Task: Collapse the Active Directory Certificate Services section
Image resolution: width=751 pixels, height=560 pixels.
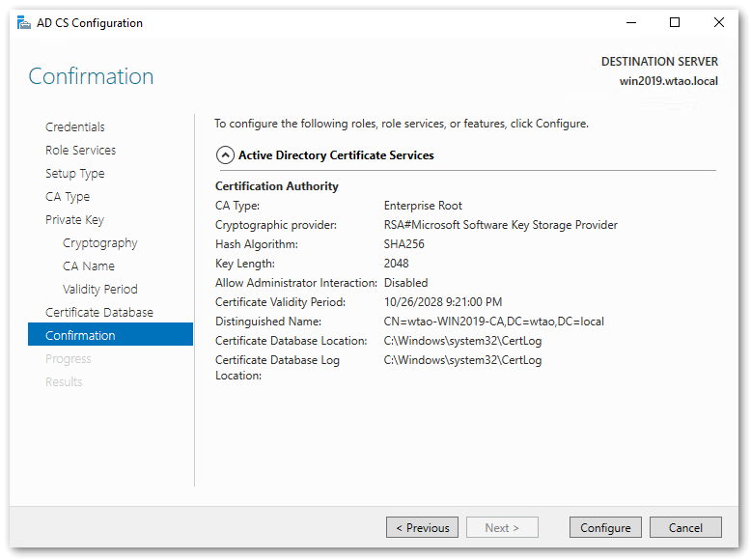Action: pos(225,154)
